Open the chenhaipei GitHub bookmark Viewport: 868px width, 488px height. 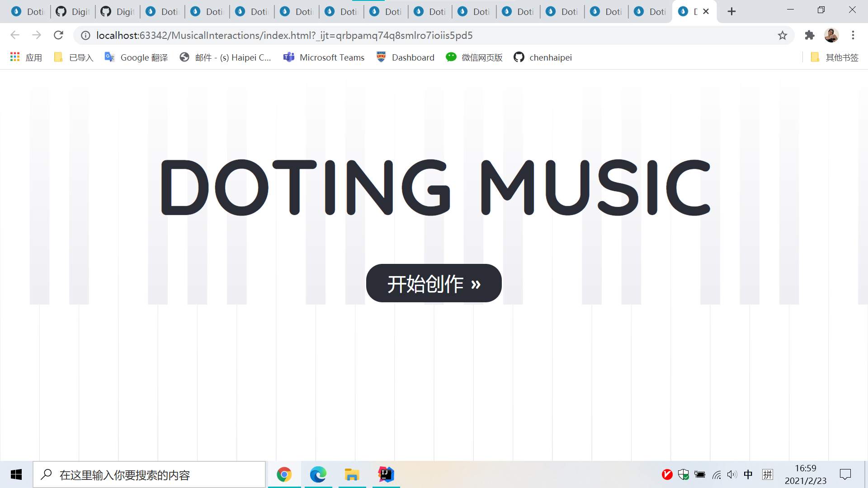(x=542, y=57)
